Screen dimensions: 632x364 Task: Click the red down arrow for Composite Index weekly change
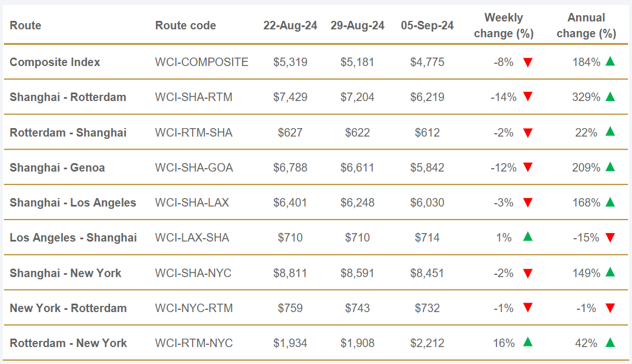(528, 63)
